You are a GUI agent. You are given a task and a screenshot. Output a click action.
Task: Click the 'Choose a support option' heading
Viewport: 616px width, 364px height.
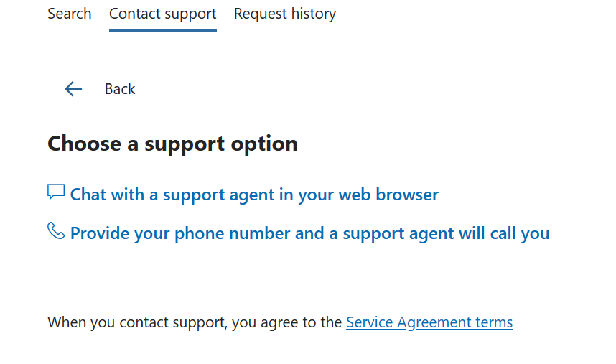point(172,144)
